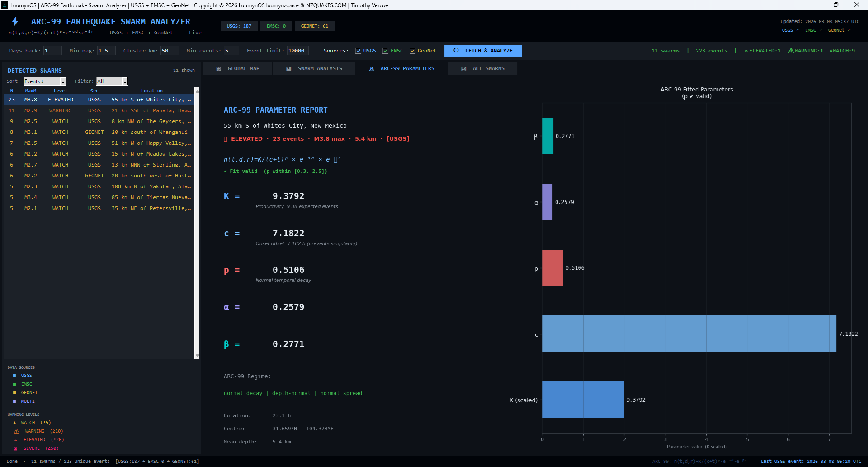Click the Swarm Analysis tab icon
Image resolution: width=868 pixels, height=467 pixels.
289,69
